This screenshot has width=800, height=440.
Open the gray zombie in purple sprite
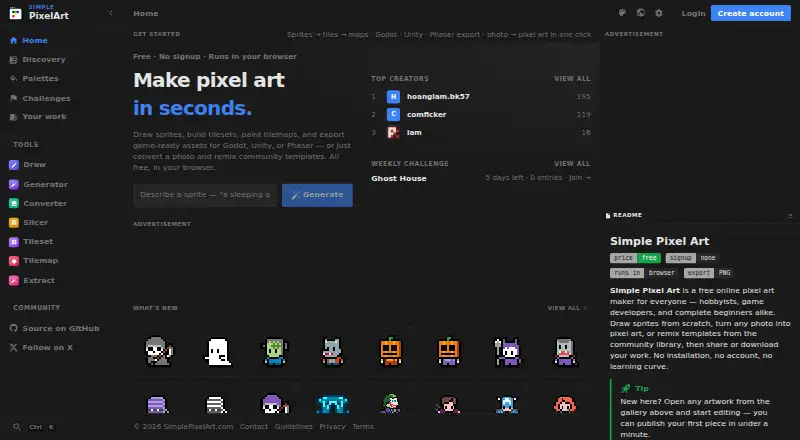565,352
